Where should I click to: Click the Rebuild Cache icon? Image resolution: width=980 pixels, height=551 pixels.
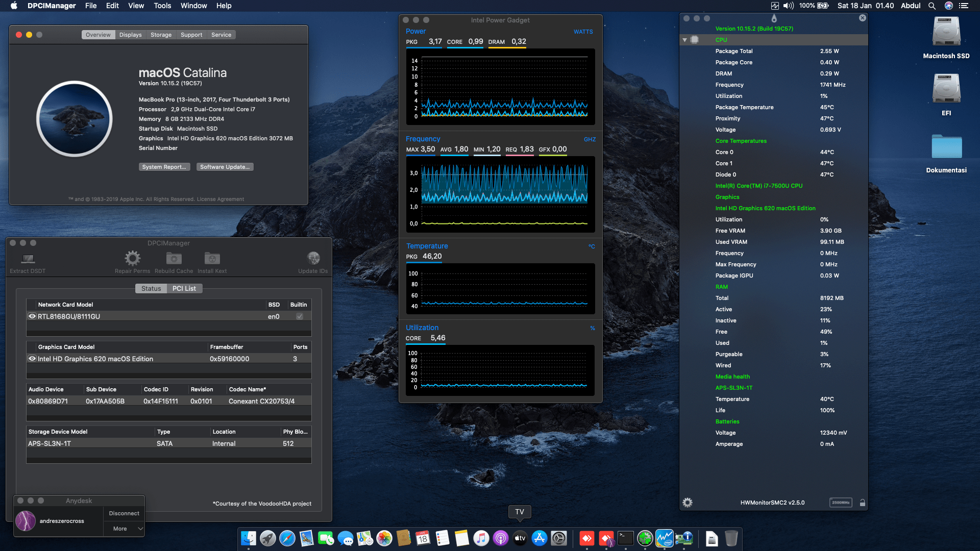click(x=174, y=259)
